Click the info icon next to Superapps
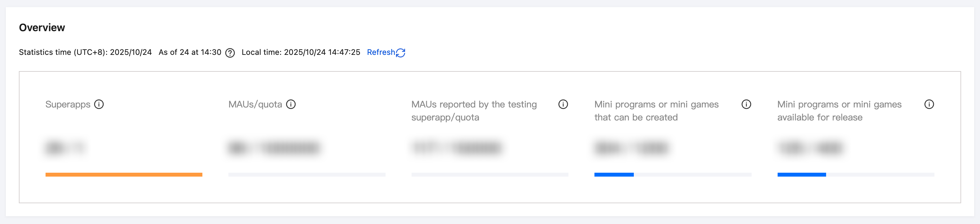980x224 pixels. [99, 105]
